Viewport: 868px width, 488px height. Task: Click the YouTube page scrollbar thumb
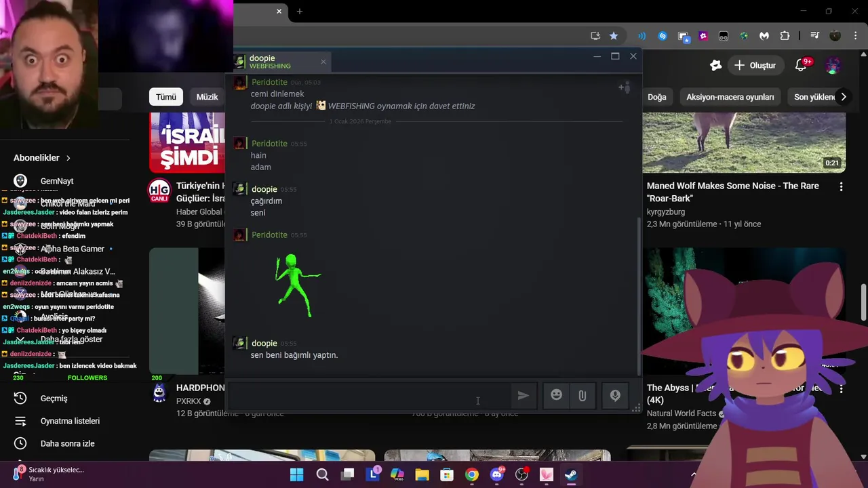pyautogui.click(x=864, y=303)
